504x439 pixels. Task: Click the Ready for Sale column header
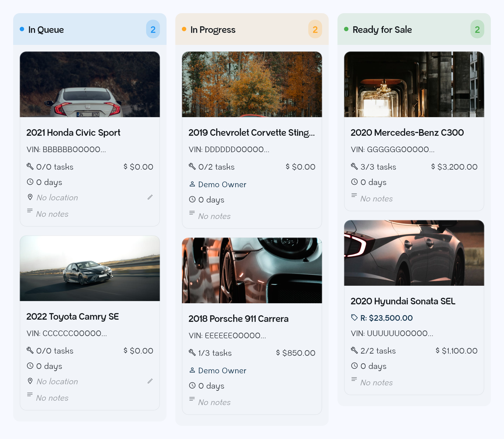[x=414, y=29]
